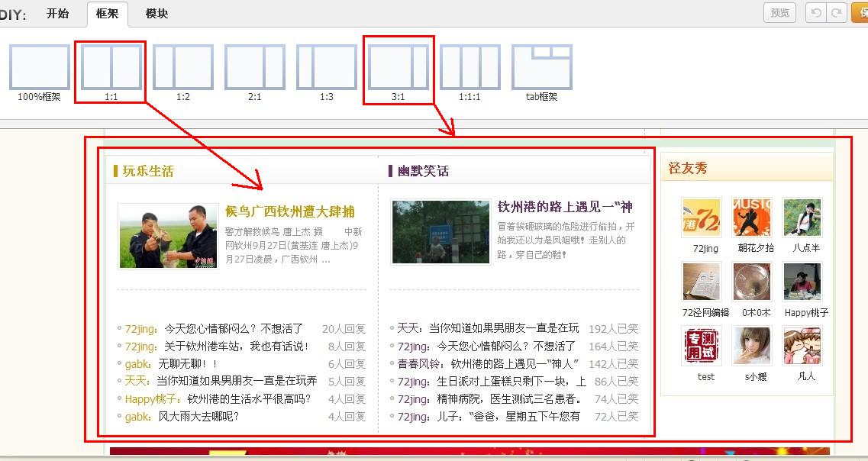
Task: Switch to the 框架 tab
Action: [x=108, y=14]
